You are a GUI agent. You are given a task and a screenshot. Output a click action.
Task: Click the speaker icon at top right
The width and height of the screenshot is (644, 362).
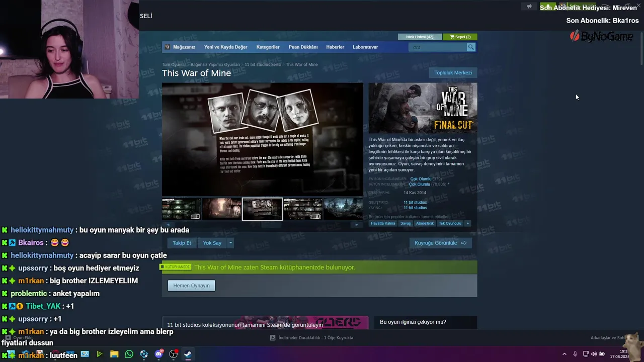[529, 6]
